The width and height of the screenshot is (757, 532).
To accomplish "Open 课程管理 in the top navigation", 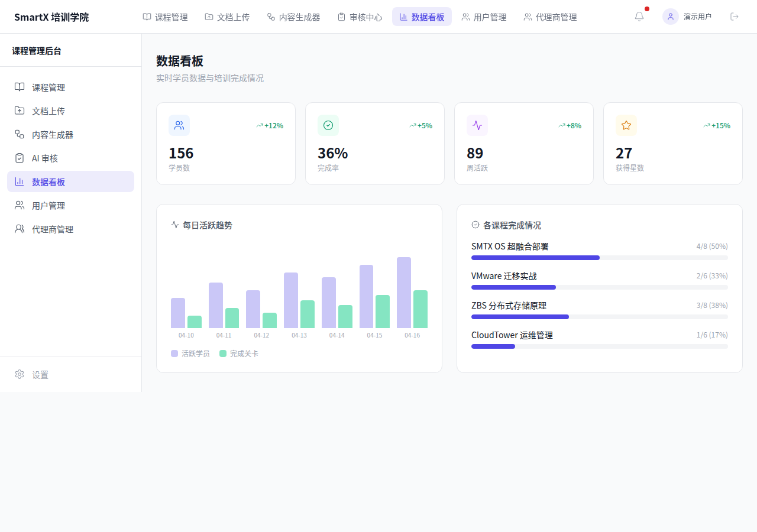I will (x=166, y=17).
